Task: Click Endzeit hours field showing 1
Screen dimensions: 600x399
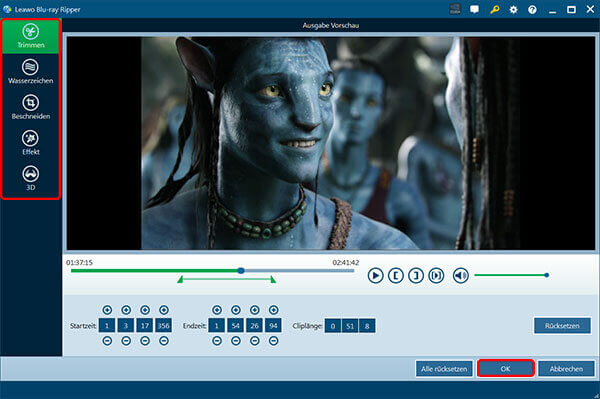Action: (x=217, y=326)
